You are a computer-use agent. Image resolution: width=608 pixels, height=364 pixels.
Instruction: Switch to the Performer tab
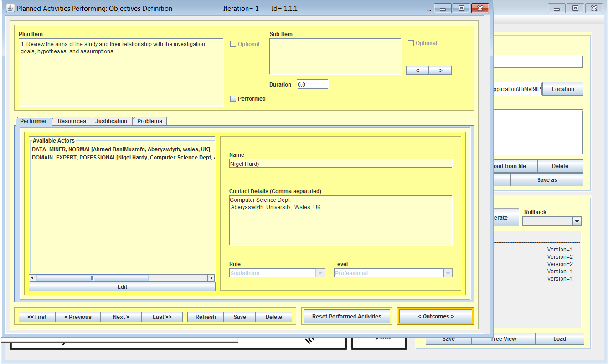coord(33,121)
